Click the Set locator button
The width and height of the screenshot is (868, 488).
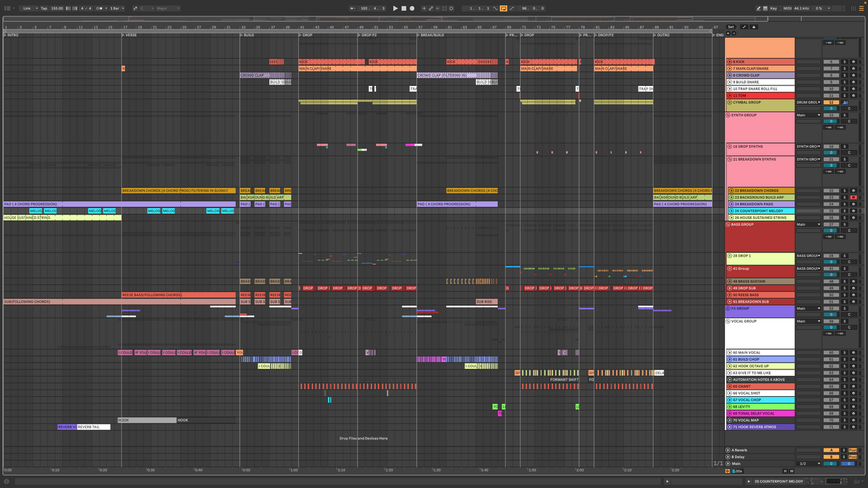[x=731, y=27]
